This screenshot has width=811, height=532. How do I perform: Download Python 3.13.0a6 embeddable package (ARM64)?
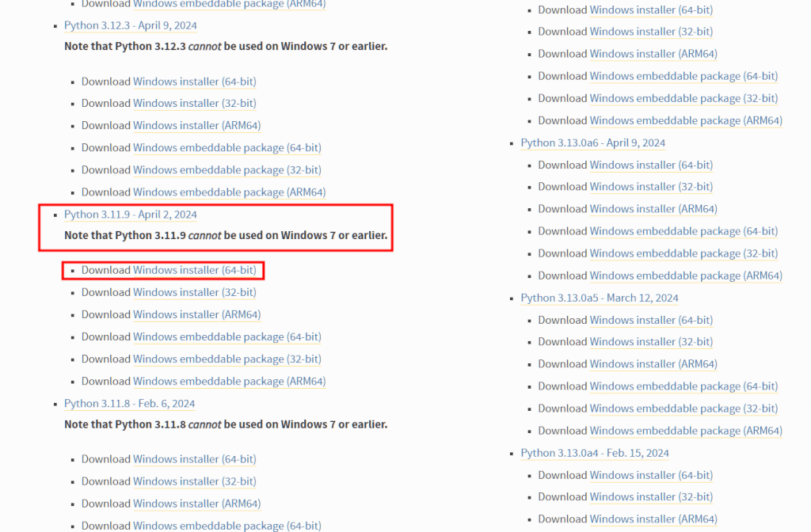pos(686,275)
